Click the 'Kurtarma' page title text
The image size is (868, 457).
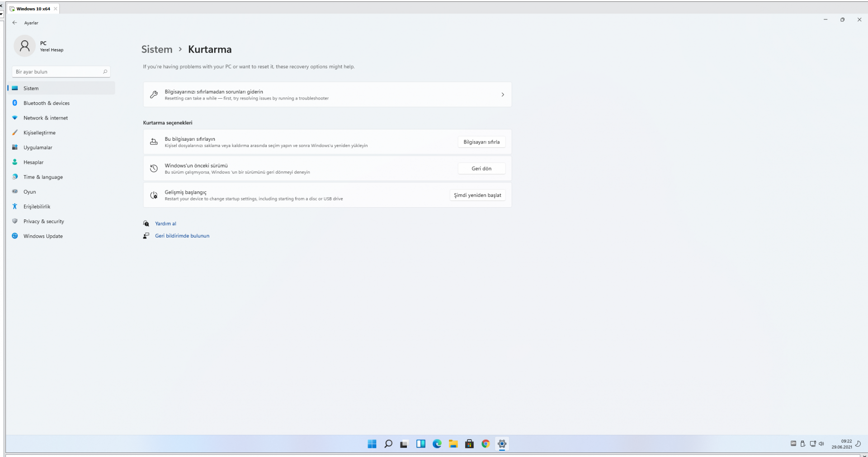coord(210,49)
